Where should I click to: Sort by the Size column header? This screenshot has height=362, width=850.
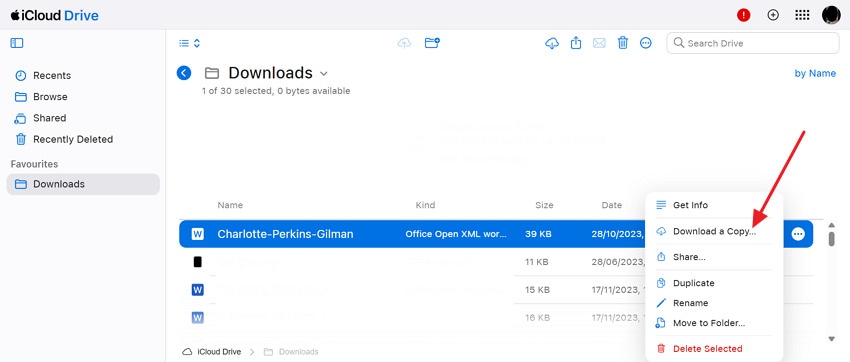[544, 205]
